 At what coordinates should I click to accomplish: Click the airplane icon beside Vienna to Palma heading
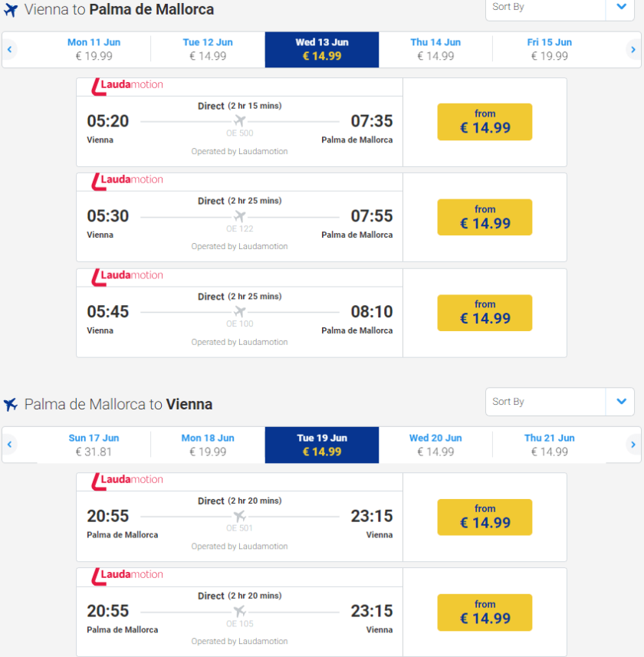point(11,11)
